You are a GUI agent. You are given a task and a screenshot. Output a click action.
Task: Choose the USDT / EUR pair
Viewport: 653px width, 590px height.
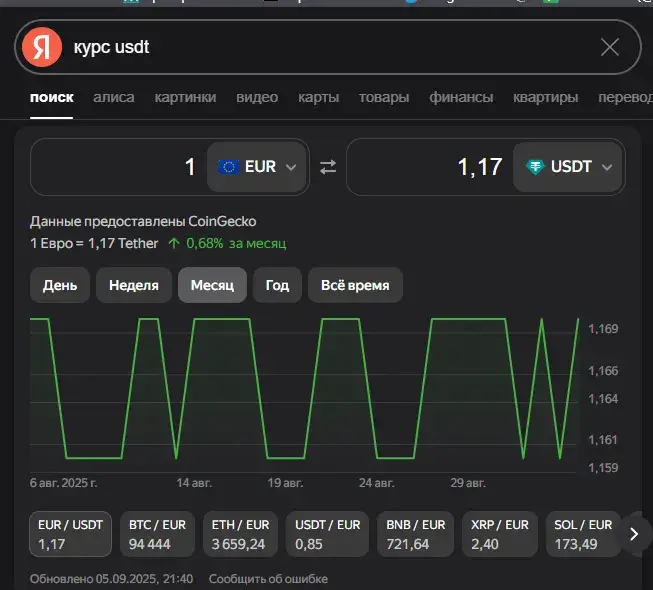327,534
